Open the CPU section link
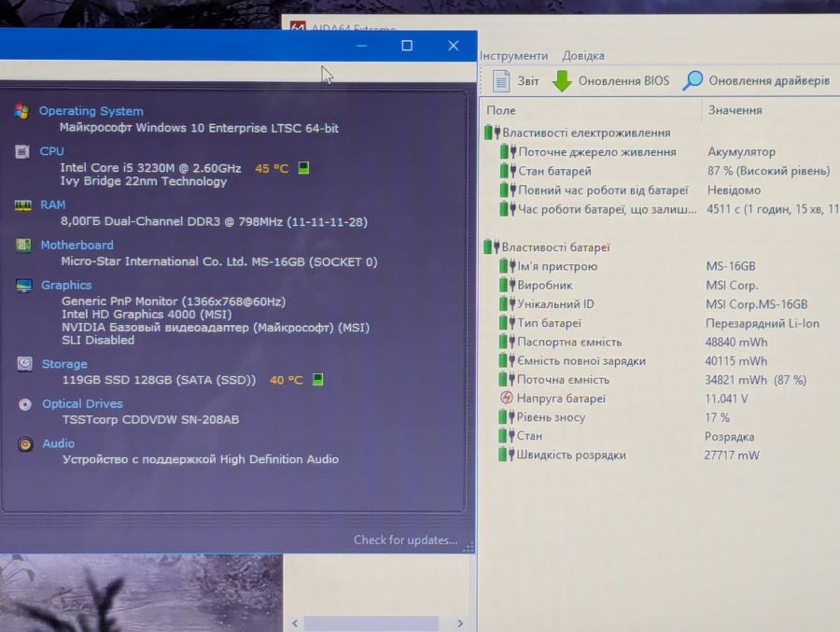This screenshot has height=632, width=840. pos(51,151)
